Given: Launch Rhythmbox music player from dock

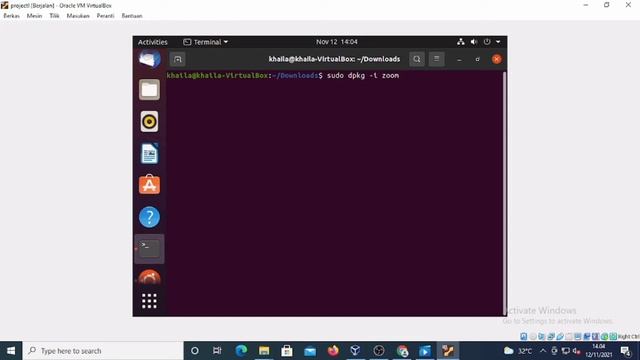Looking at the screenshot, I should pyautogui.click(x=149, y=122).
